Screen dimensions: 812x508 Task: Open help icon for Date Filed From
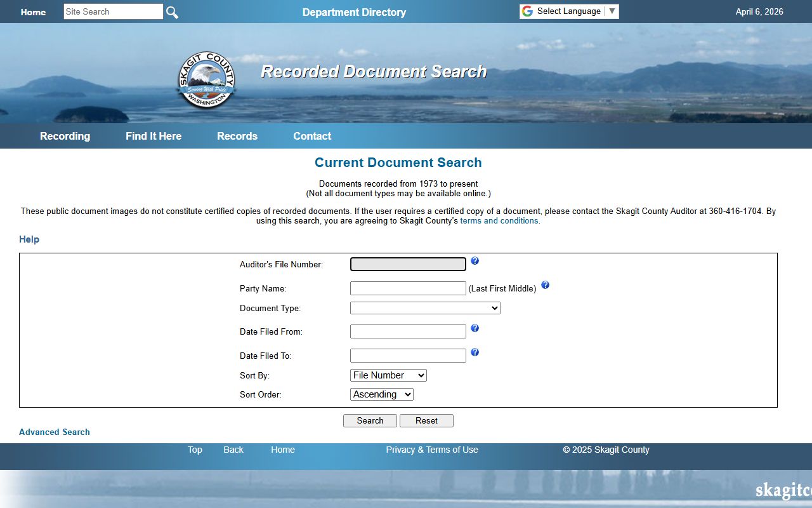(475, 328)
